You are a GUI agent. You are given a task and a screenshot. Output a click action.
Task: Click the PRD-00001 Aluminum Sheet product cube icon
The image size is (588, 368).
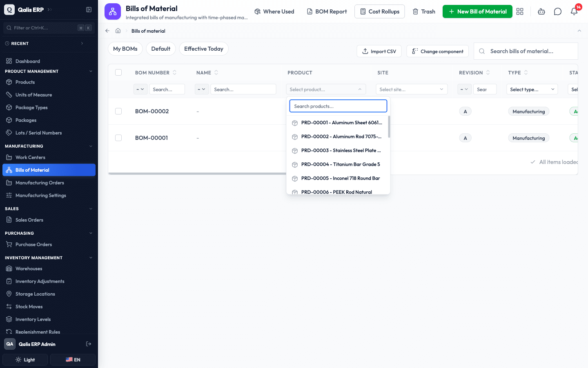pos(295,123)
